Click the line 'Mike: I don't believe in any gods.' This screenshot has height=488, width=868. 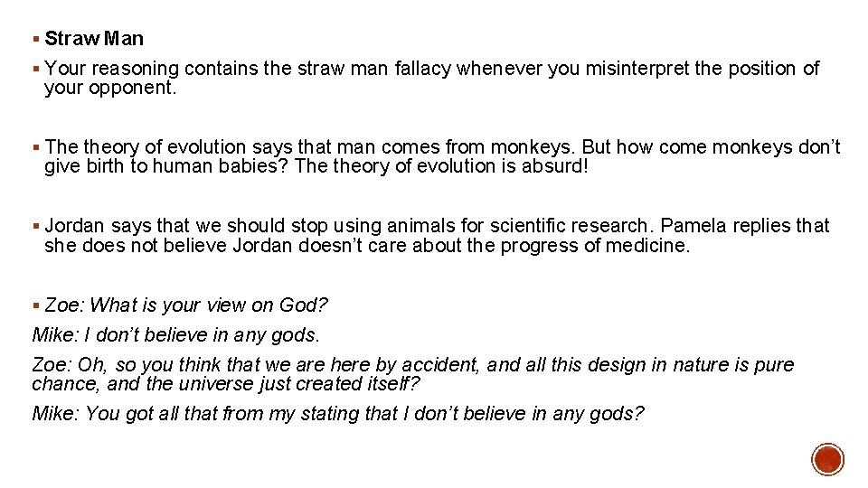click(x=176, y=334)
